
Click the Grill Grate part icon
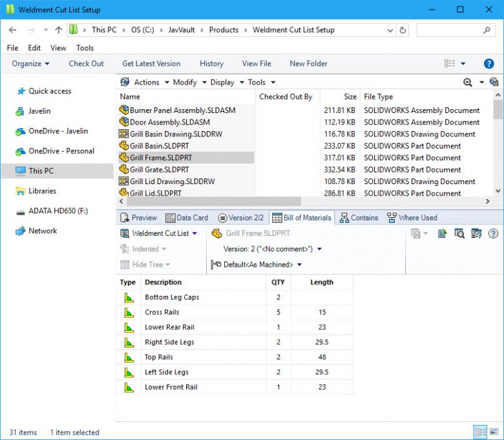[x=124, y=169]
